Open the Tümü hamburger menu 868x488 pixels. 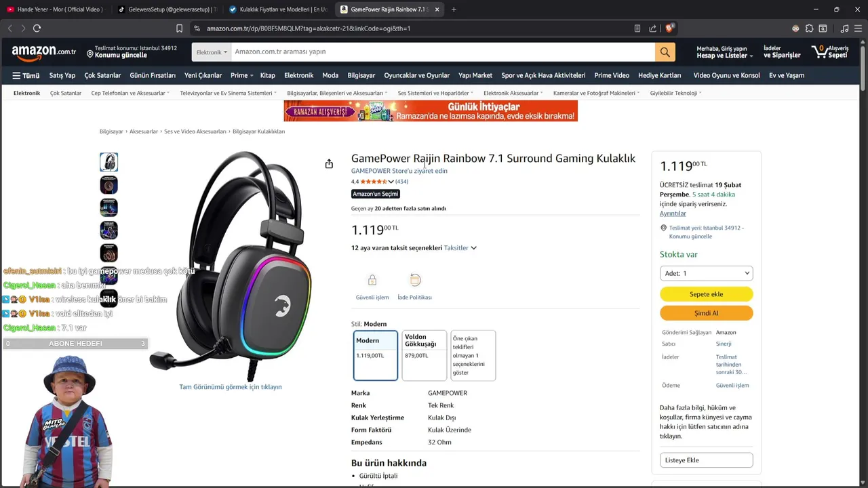[x=26, y=75]
